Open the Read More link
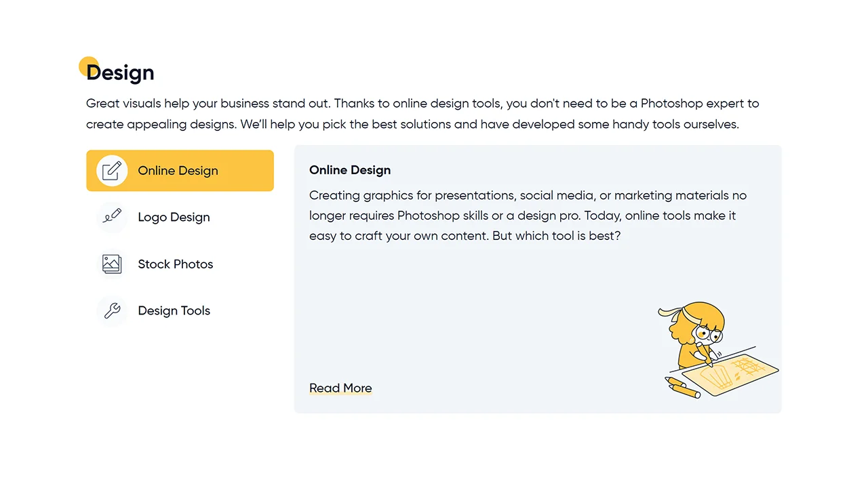The width and height of the screenshot is (868, 488). (340, 388)
